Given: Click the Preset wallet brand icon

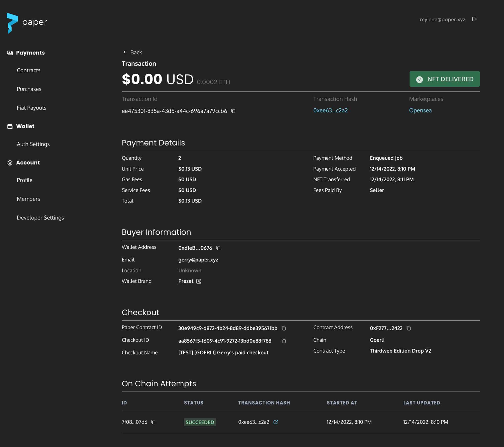Looking at the screenshot, I should coord(199,281).
